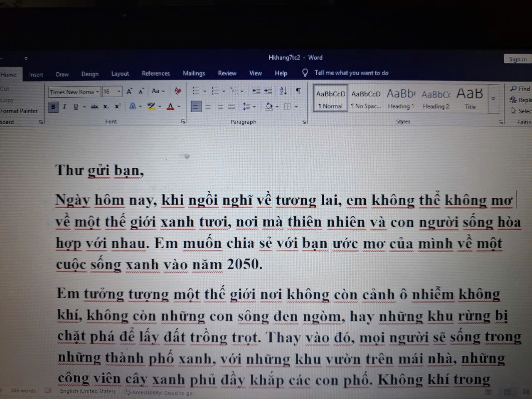
Task: Align paragraph text to the right
Action: click(x=220, y=106)
